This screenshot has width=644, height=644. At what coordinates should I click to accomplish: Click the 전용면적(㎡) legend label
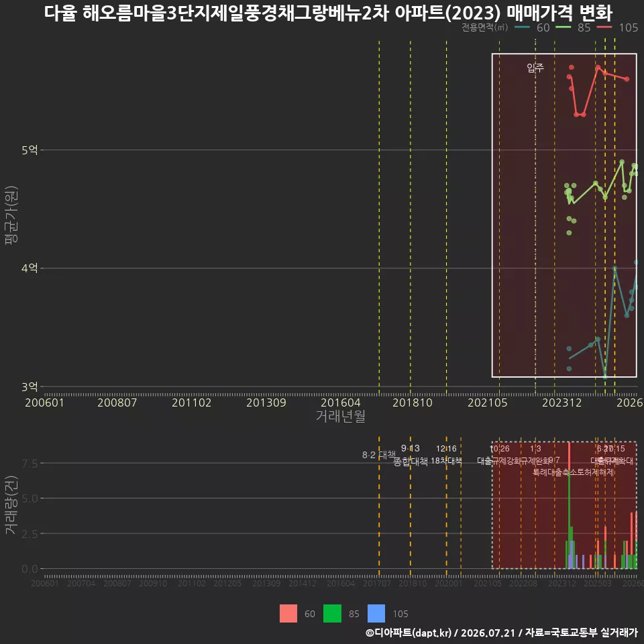484,28
